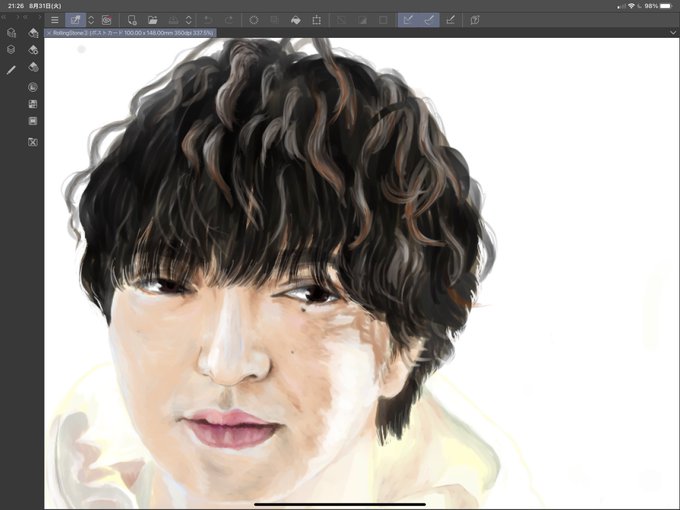Image resolution: width=680 pixels, height=510 pixels.
Task: Click the Deselect icon in command bar
Action: pyautogui.click(x=341, y=20)
